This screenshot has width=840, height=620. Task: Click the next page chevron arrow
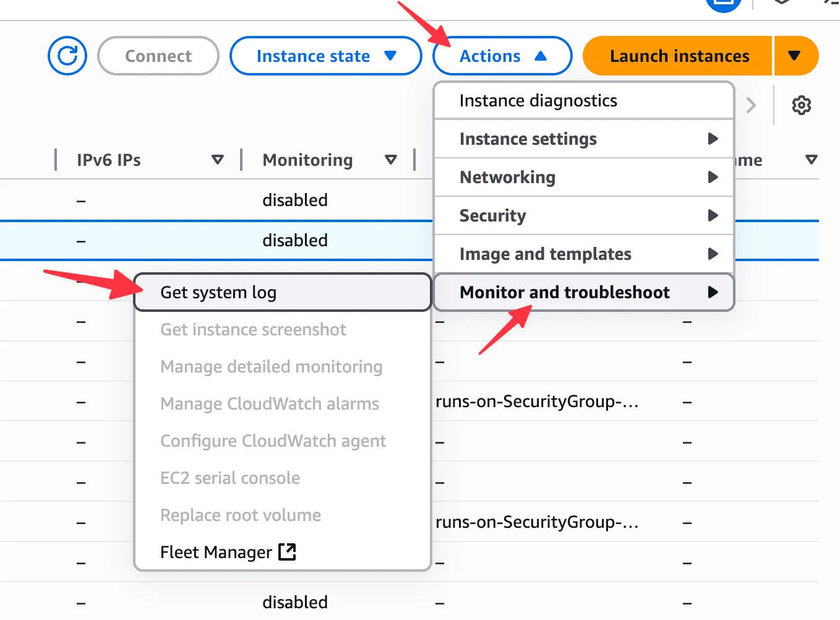pyautogui.click(x=751, y=105)
